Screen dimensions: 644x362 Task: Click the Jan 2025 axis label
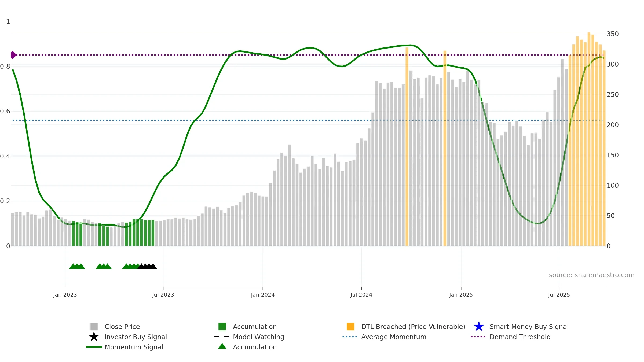click(x=461, y=295)
